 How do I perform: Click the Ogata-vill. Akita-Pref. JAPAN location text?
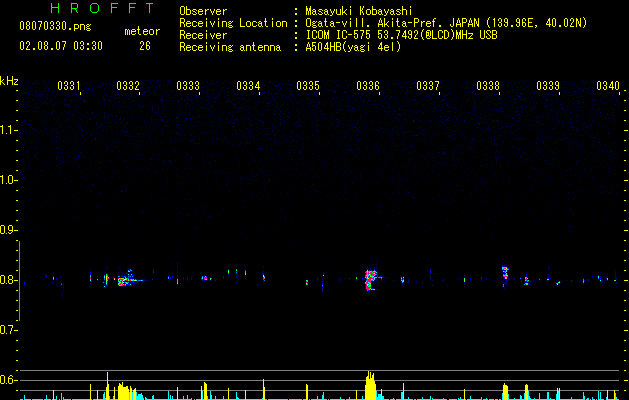click(x=446, y=23)
